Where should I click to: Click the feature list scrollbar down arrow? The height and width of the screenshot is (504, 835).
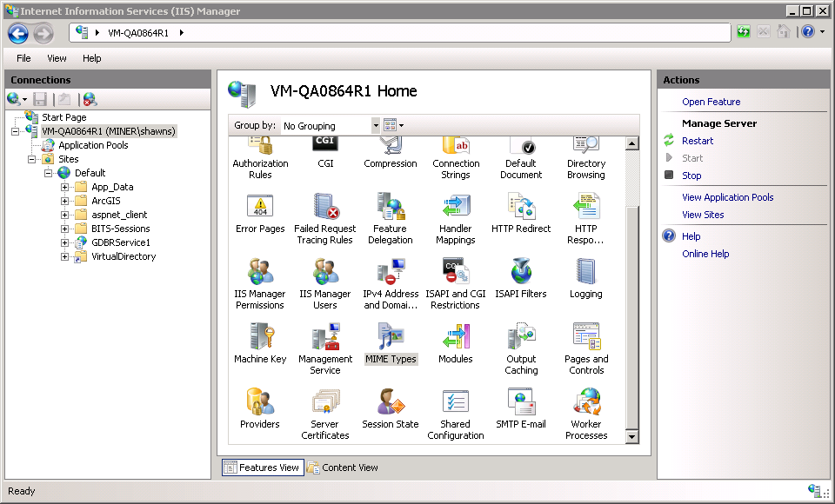[x=632, y=437]
